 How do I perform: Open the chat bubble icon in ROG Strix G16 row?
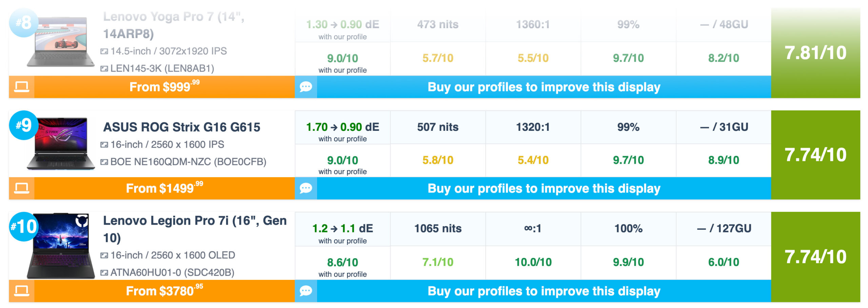pos(306,188)
